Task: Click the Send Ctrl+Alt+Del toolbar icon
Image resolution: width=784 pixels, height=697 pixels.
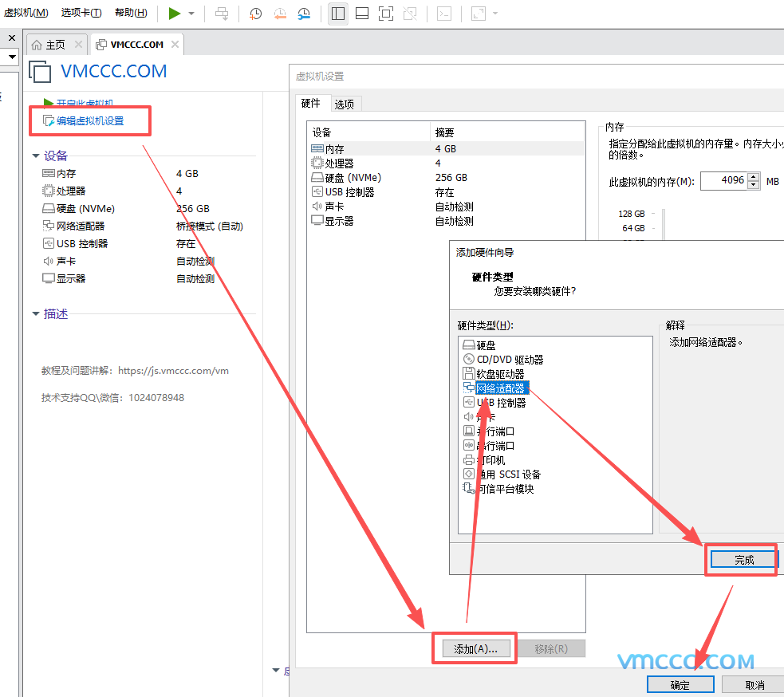Action: click(x=222, y=14)
